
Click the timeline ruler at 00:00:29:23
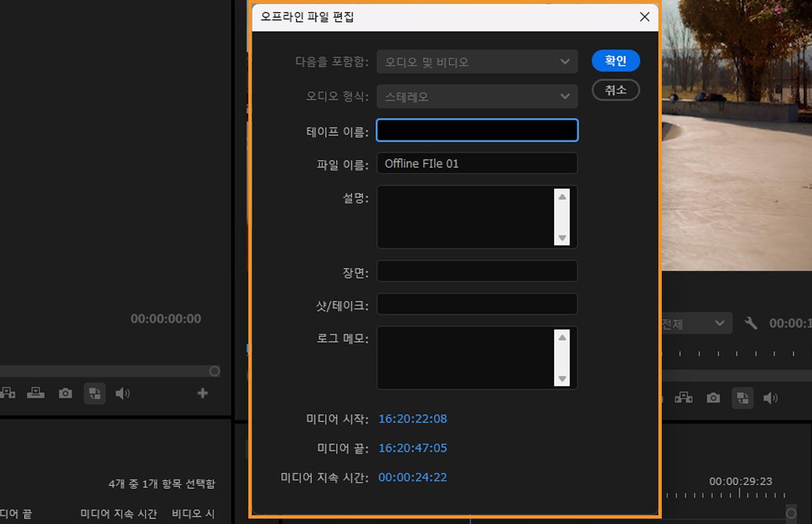pos(740,481)
